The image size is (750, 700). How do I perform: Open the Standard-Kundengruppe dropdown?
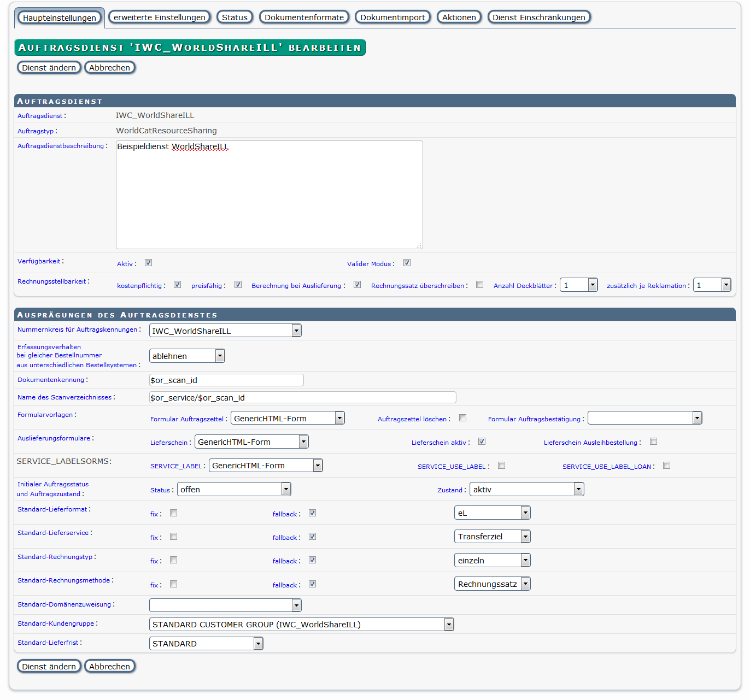[302, 624]
